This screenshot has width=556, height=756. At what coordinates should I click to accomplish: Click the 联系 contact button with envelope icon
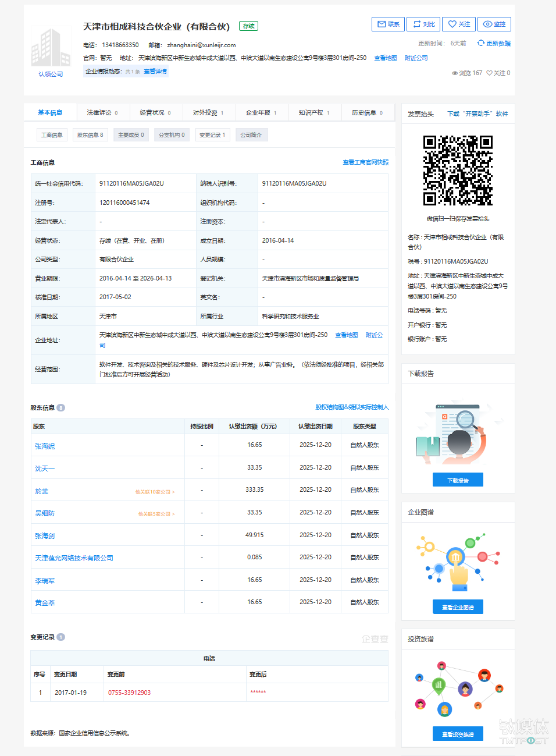(388, 24)
